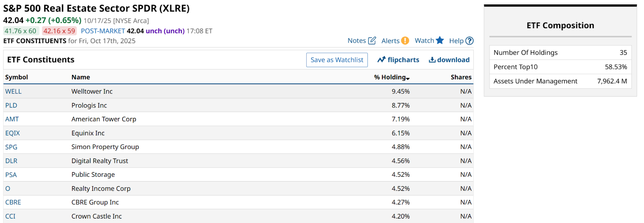Open the CBRE symbol link
This screenshot has height=223, width=644.
(13, 202)
